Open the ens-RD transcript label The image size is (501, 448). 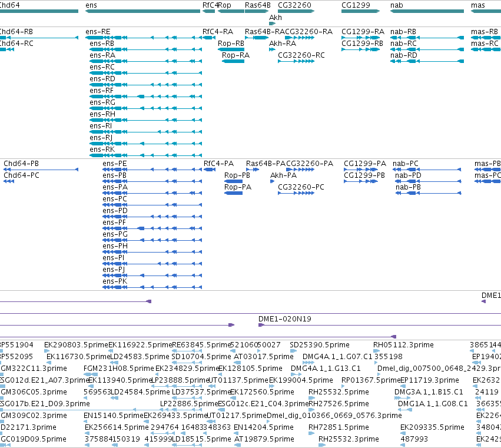tap(102, 79)
